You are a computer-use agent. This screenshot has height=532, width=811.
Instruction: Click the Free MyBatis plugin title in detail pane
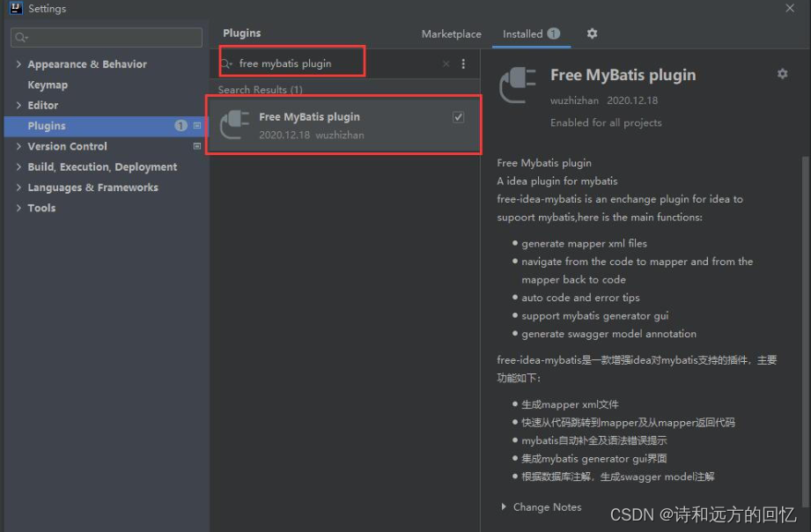(623, 75)
